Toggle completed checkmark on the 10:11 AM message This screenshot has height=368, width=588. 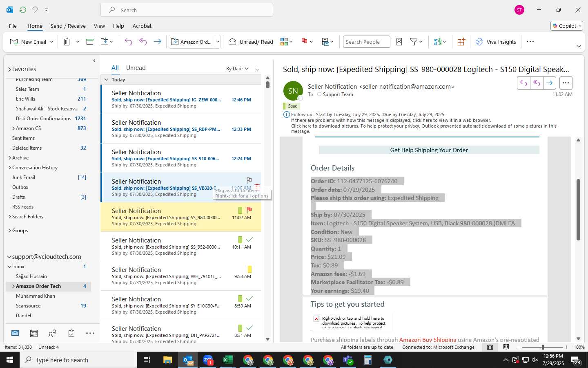click(x=249, y=239)
